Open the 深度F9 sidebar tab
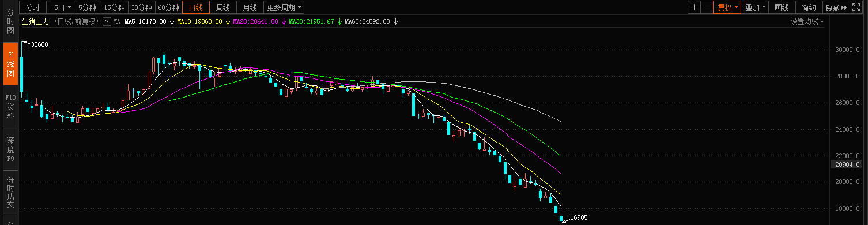 click(10, 149)
